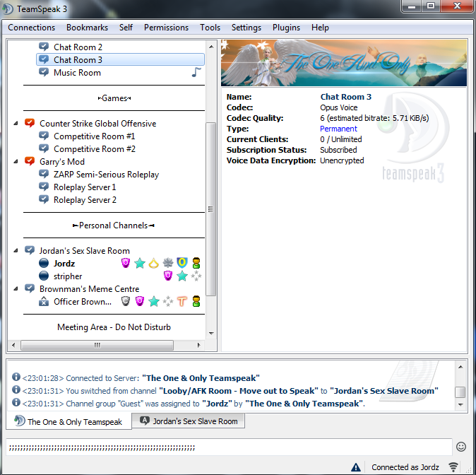The image size is (476, 475).
Task: Click the red Counter Strike Global Offensive channel icon
Action: pos(30,123)
